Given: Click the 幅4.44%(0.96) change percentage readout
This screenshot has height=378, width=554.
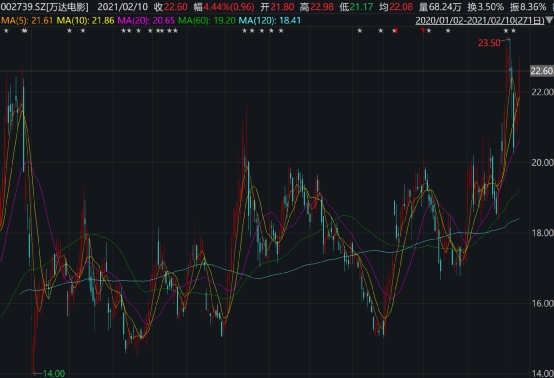Looking at the screenshot, I should click(224, 7).
